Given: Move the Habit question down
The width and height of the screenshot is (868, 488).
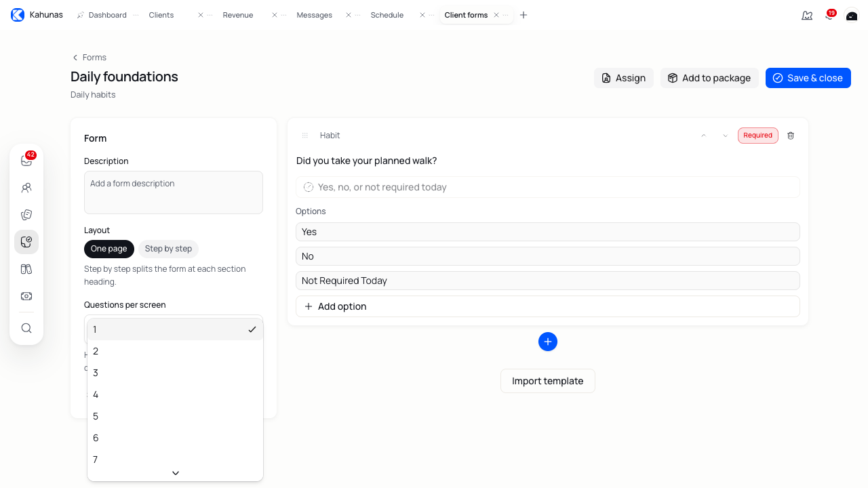Looking at the screenshot, I should click(726, 136).
